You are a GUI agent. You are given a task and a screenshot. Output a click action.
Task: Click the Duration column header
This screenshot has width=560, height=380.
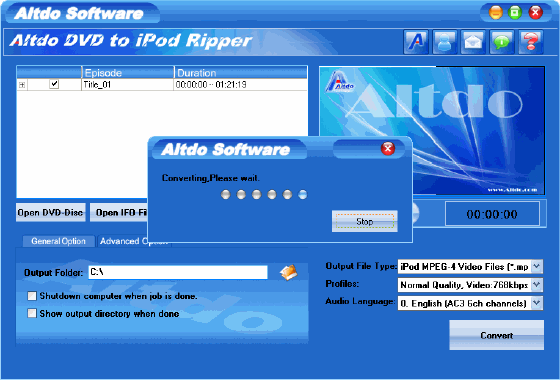[241, 72]
